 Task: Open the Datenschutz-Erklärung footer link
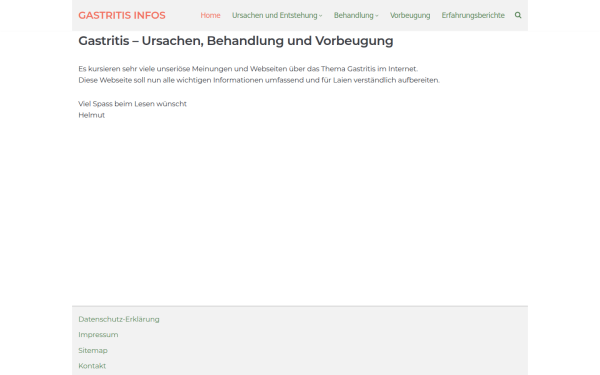pos(119,319)
